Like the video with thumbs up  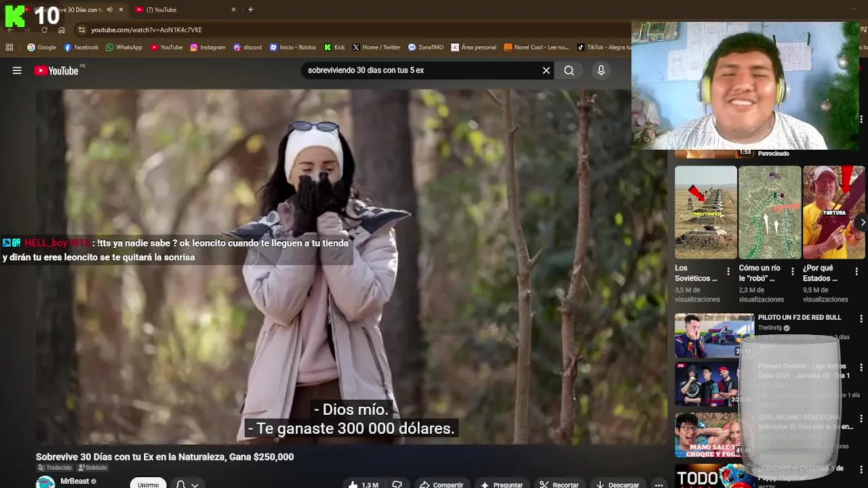[363, 485]
